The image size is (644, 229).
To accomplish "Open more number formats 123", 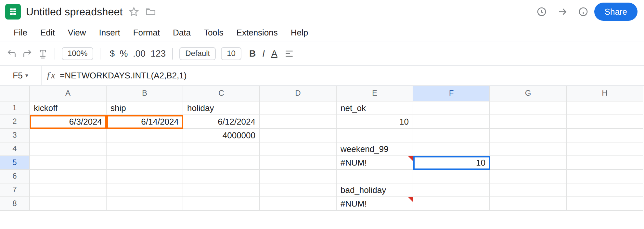I will click(x=158, y=53).
